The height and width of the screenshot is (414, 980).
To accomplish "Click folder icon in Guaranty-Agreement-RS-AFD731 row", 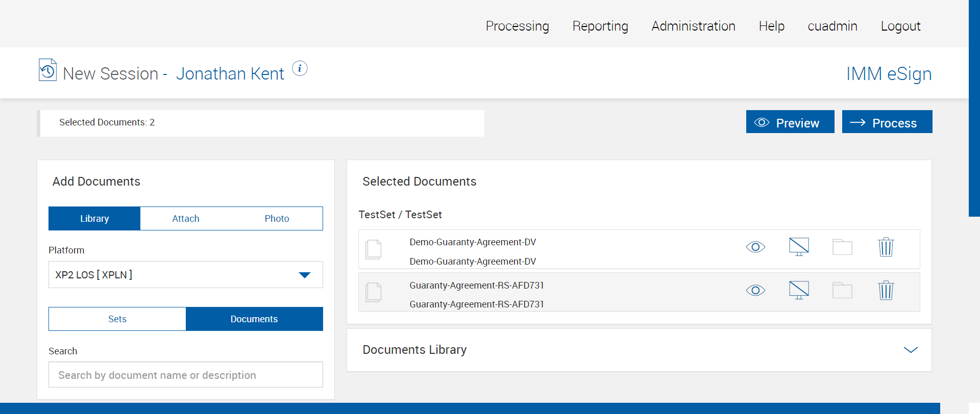I will point(842,291).
